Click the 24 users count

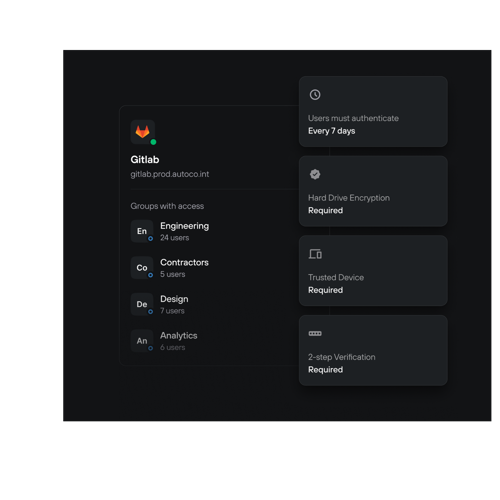tap(175, 238)
